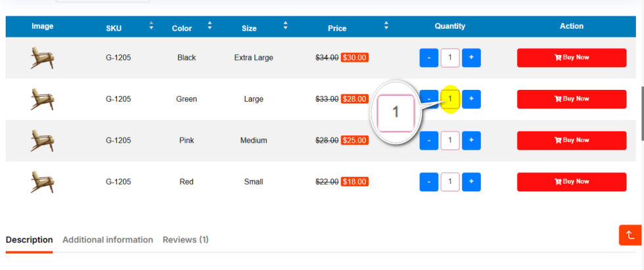Viewport: 644px width, 270px height.
Task: Increase quantity for the Red Small row
Action: 471,182
